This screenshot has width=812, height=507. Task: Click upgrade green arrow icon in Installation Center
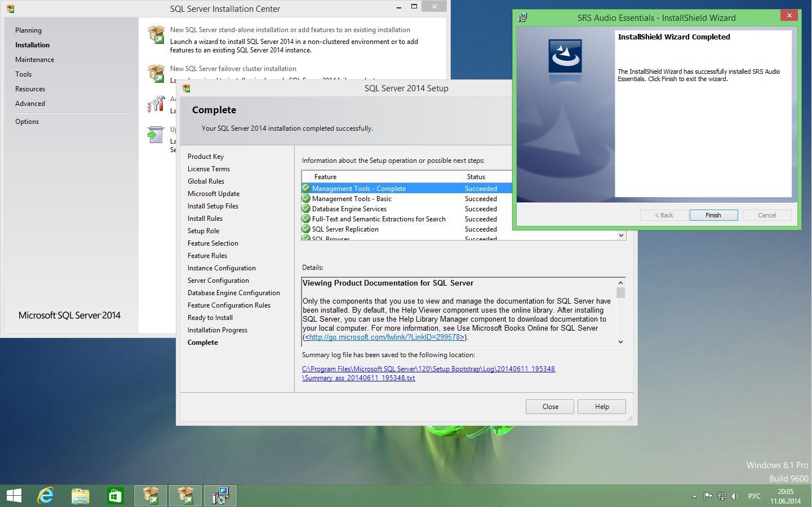point(155,134)
